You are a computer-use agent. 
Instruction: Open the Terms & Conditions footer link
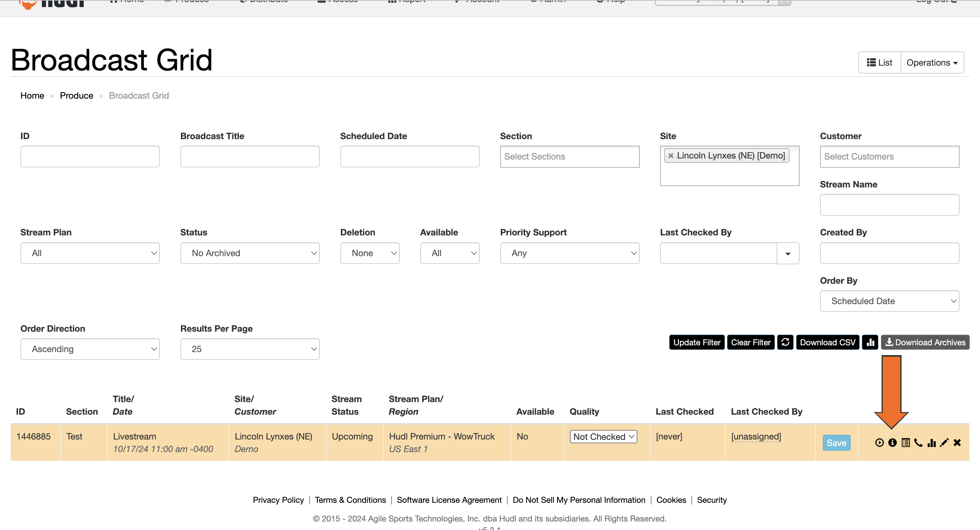(x=350, y=500)
